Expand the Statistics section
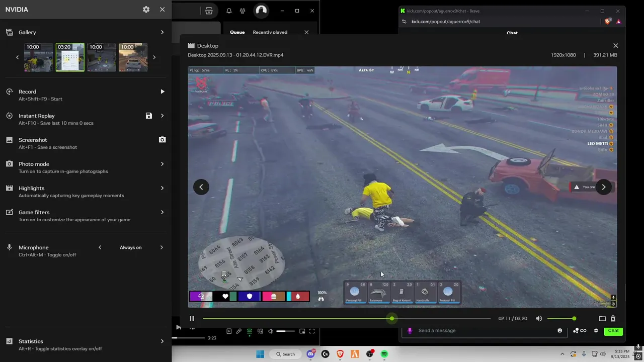 [x=162, y=341]
